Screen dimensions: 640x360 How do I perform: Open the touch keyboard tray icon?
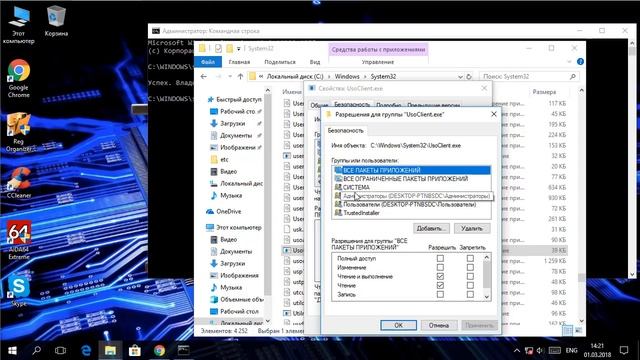[x=555, y=350]
